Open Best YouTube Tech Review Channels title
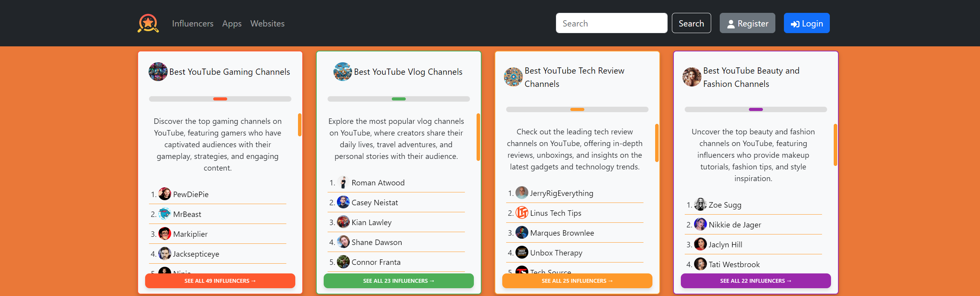980x296 pixels. point(574,77)
